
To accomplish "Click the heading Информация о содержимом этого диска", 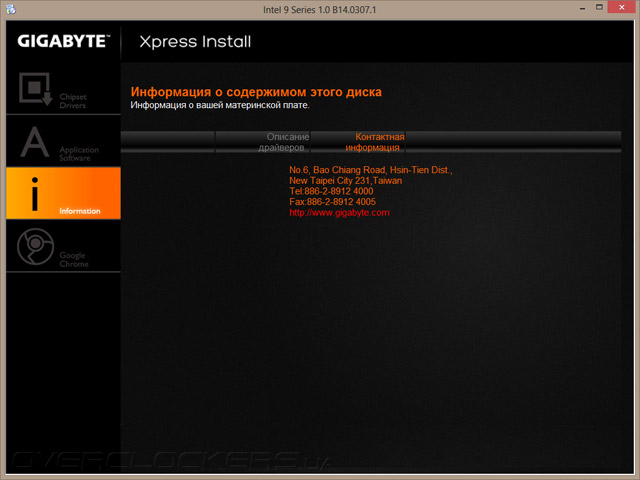I will 256,92.
